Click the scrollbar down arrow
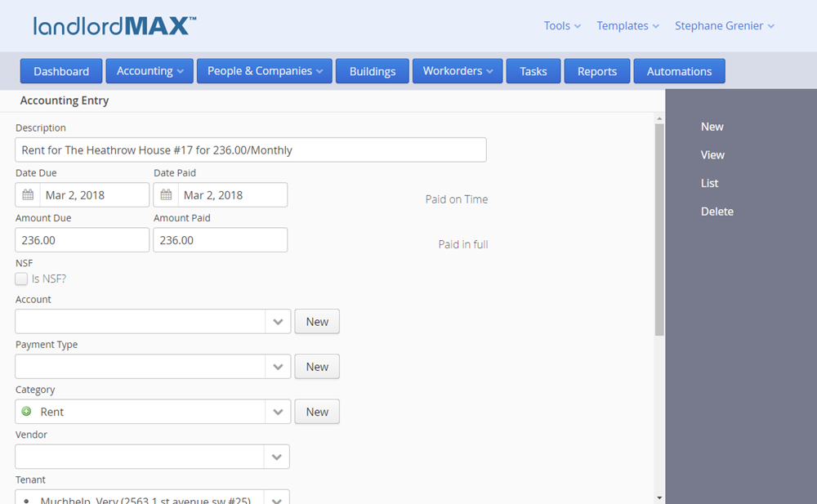This screenshot has width=817, height=504. [659, 497]
